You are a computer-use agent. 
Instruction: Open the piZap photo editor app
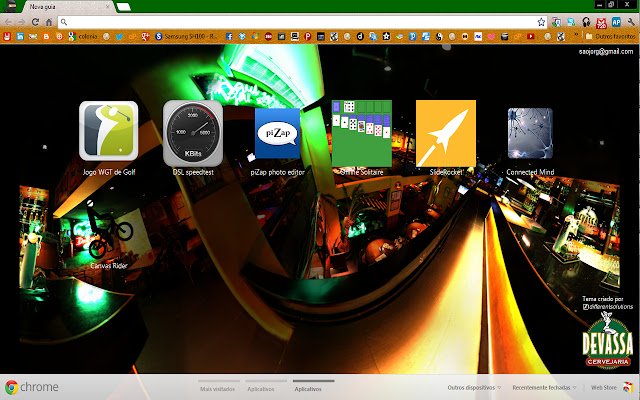[277, 133]
